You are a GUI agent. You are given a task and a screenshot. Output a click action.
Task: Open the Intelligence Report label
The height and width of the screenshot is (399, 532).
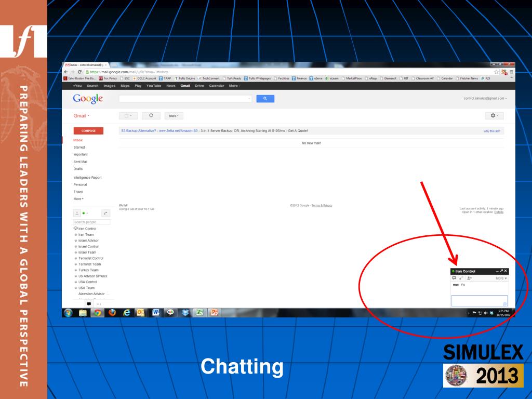(x=87, y=178)
